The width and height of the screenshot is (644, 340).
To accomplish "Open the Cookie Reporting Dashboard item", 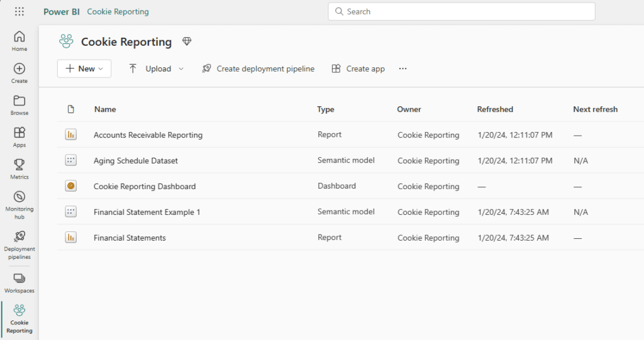I will (145, 187).
